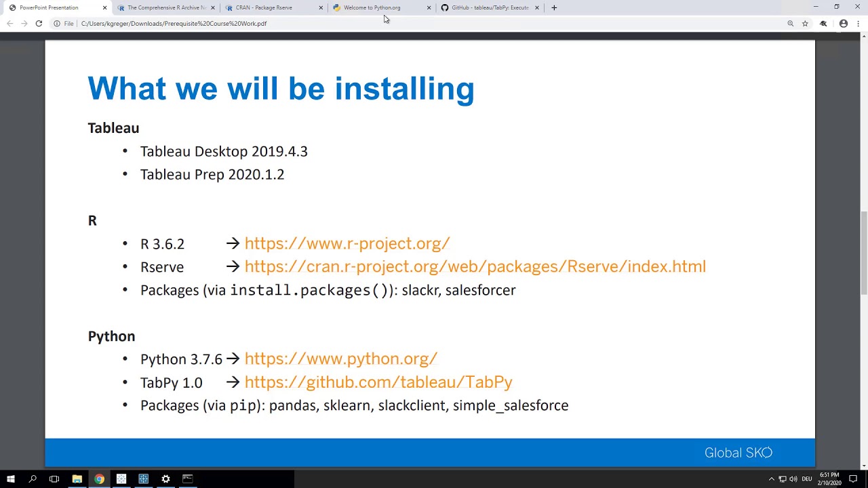Open the Chrome three-dot menu
This screenshot has width=868, height=488.
coord(859,24)
